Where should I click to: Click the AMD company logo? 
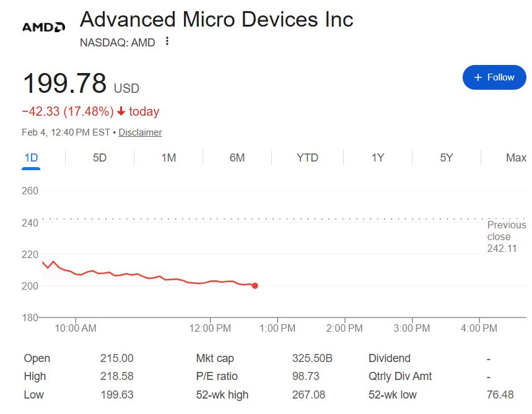[43, 27]
